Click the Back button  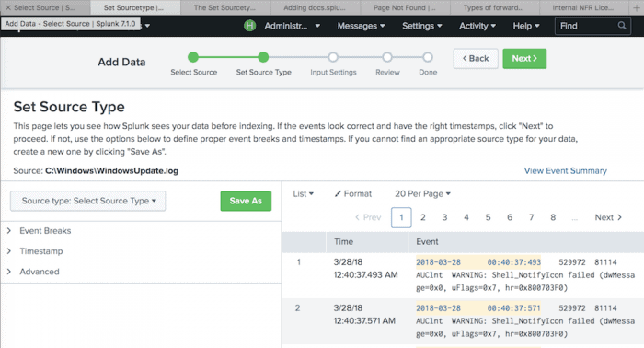(476, 59)
